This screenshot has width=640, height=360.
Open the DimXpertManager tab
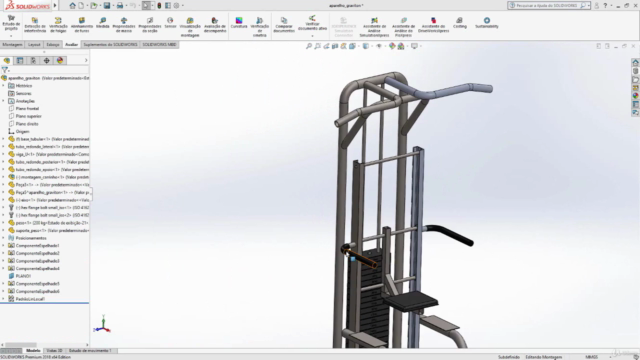pyautogui.click(x=47, y=60)
